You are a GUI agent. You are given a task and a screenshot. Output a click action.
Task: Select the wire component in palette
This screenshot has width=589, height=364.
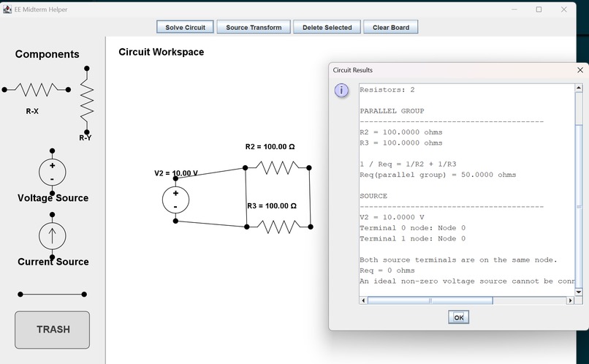point(52,295)
